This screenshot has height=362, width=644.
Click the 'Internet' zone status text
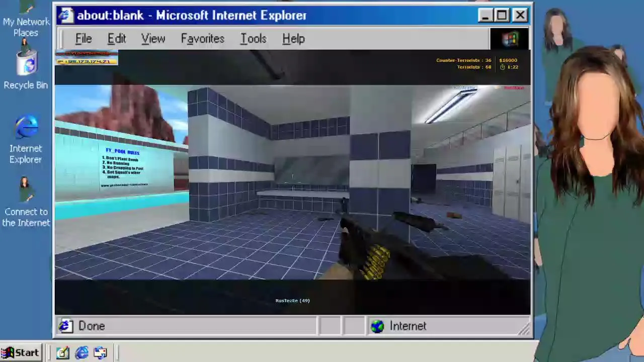click(x=408, y=326)
